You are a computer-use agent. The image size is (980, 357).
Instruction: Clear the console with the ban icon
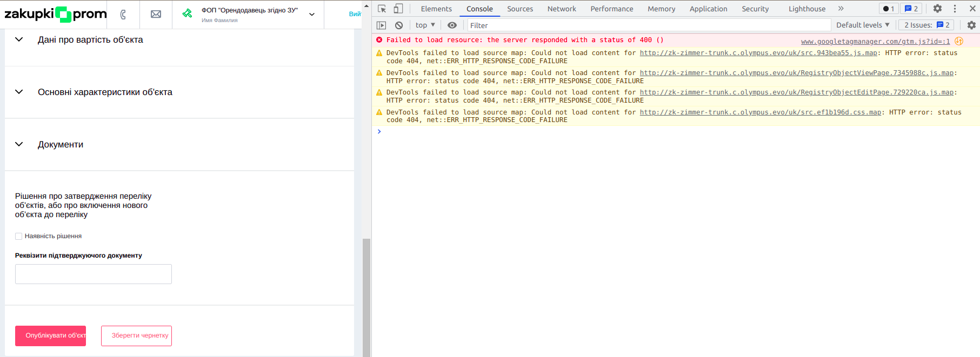(x=399, y=25)
